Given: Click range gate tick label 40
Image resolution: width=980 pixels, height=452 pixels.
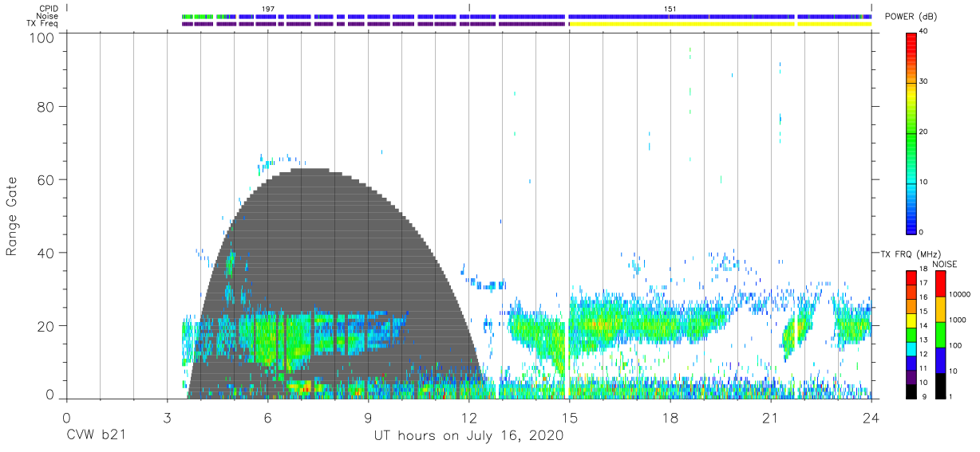Looking at the screenshot, I should coord(46,253).
